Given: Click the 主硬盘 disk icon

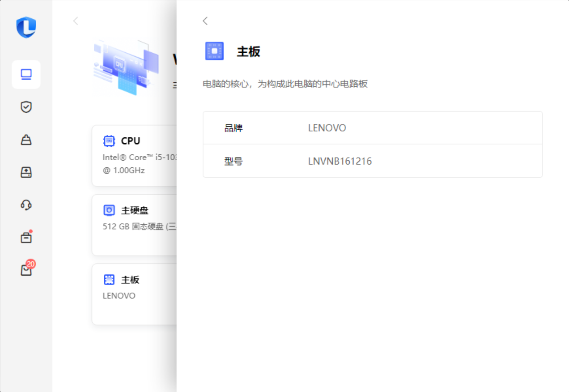Looking at the screenshot, I should point(109,210).
